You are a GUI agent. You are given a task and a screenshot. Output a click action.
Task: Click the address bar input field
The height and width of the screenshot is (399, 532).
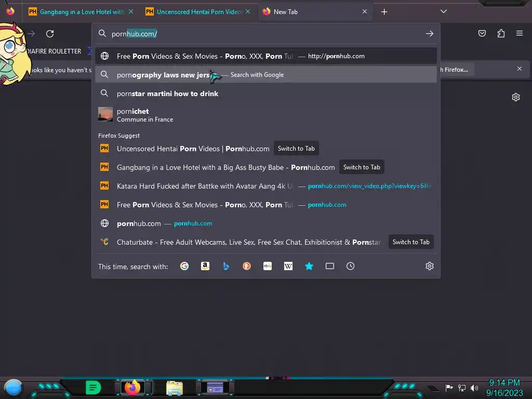(x=264, y=34)
